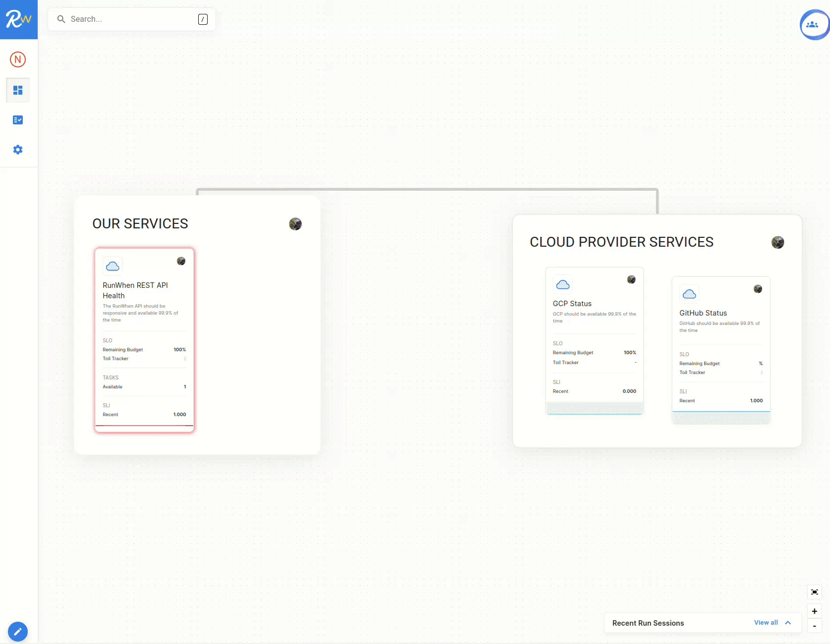This screenshot has height=644, width=830.
Task: Open the GitHub Status card title
Action: point(703,313)
